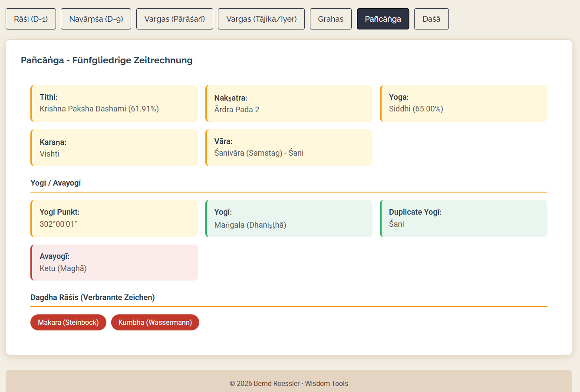Click the Karaṇa: card label
This screenshot has width=580, height=392.
[x=53, y=142]
